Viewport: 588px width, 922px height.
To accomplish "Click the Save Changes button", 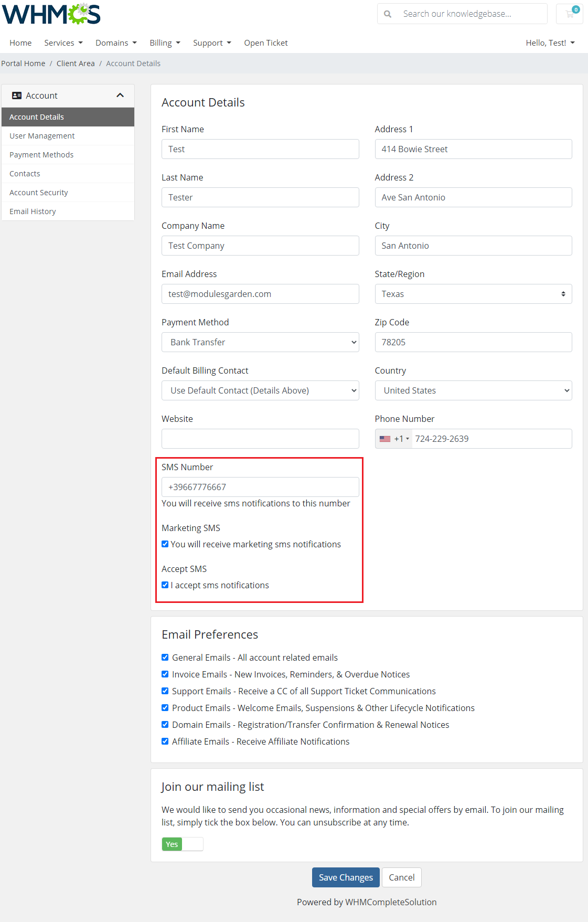I will (346, 877).
